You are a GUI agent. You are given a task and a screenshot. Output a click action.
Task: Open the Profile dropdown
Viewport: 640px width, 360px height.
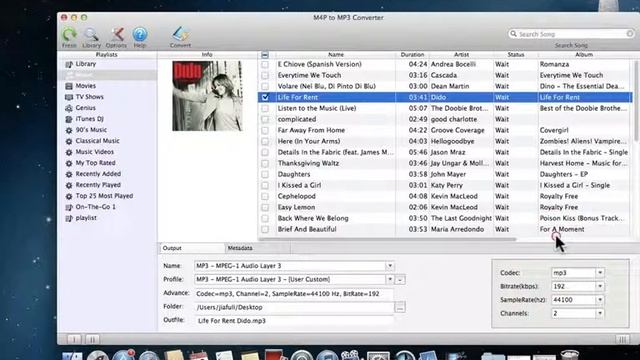[x=390, y=280]
